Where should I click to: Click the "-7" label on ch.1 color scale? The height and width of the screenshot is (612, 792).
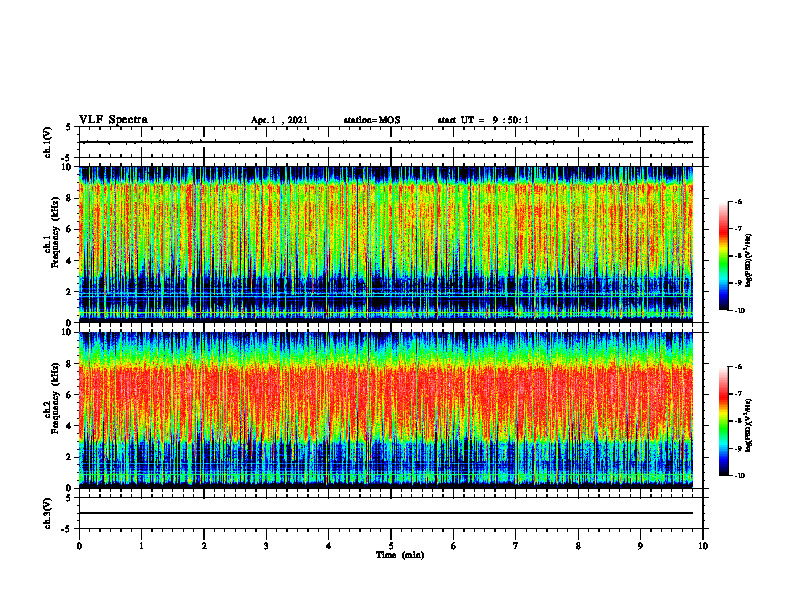point(738,229)
